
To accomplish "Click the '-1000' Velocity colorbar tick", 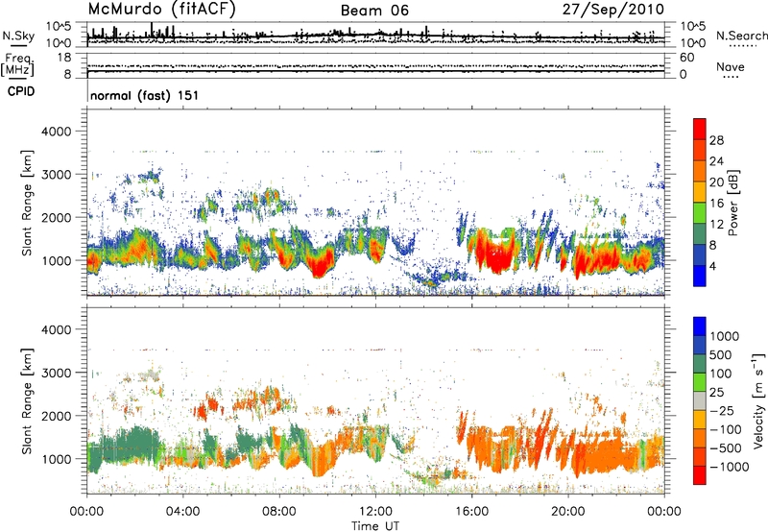I will 729,467.
